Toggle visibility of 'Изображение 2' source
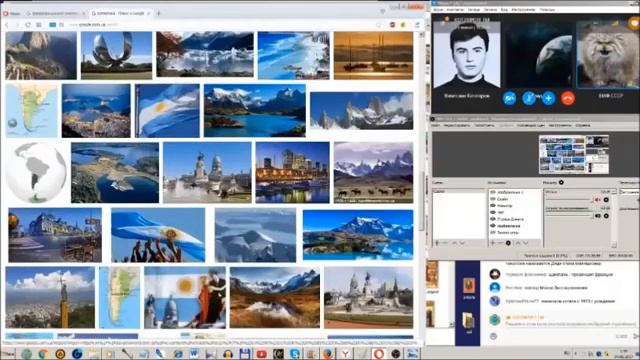The height and width of the screenshot is (360, 640). click(x=493, y=192)
